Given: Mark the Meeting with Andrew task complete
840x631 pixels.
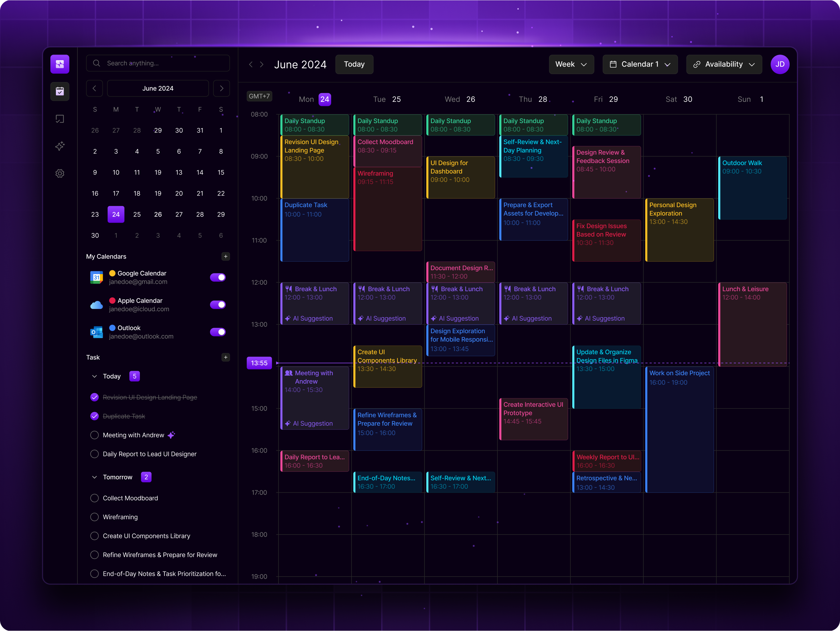Looking at the screenshot, I should coord(94,434).
